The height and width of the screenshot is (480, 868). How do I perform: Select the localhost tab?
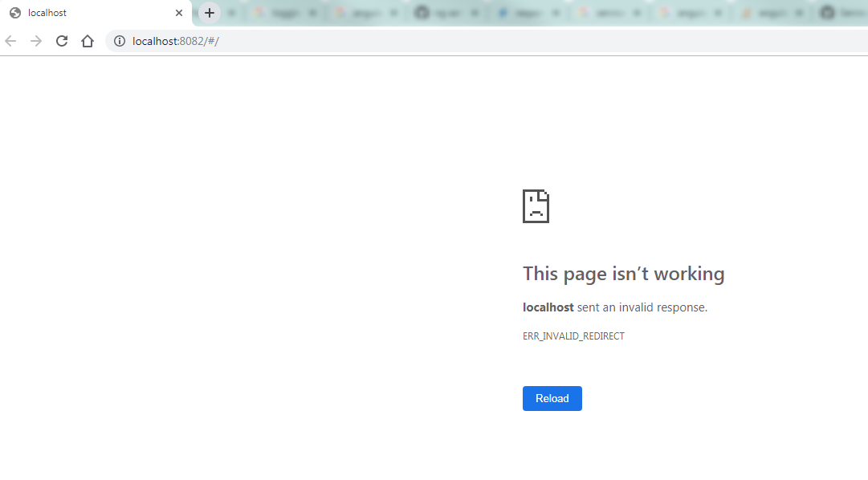pyautogui.click(x=96, y=13)
